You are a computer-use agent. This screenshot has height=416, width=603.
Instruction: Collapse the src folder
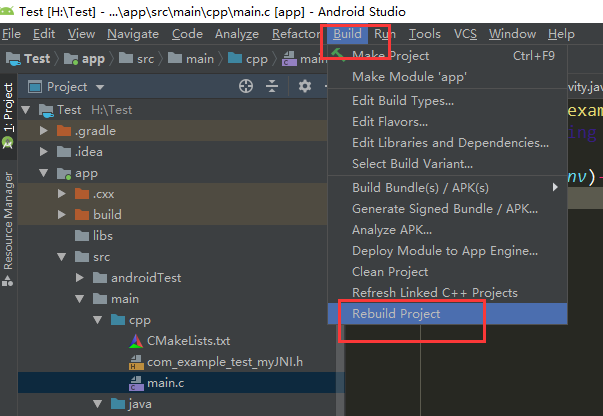[62, 257]
